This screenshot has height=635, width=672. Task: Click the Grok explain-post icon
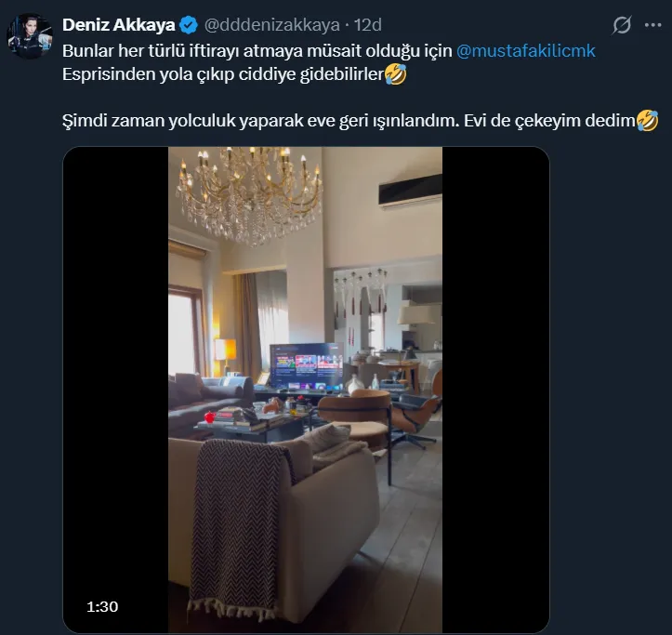624,25
